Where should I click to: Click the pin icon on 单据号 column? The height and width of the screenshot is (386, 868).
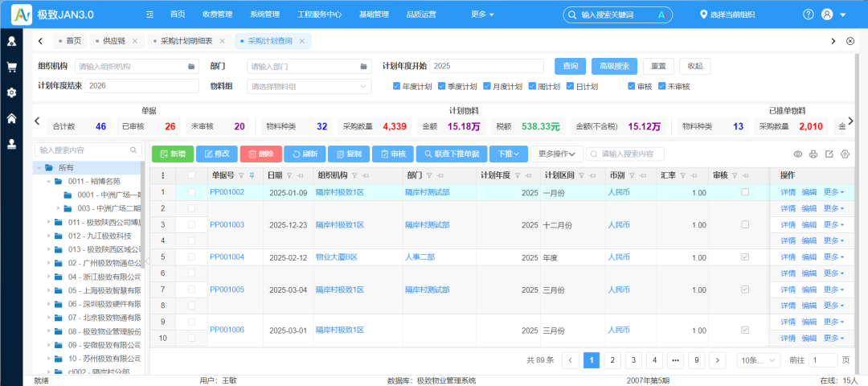tap(252, 175)
